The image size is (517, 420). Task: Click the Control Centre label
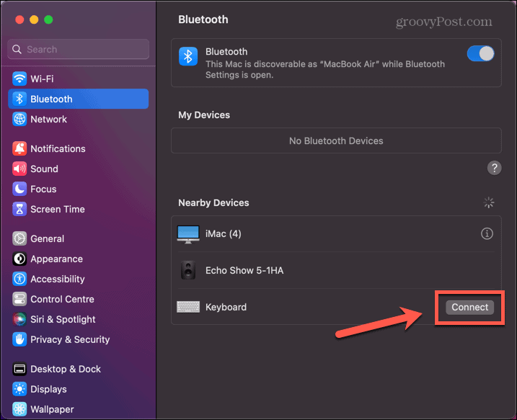[x=62, y=299]
